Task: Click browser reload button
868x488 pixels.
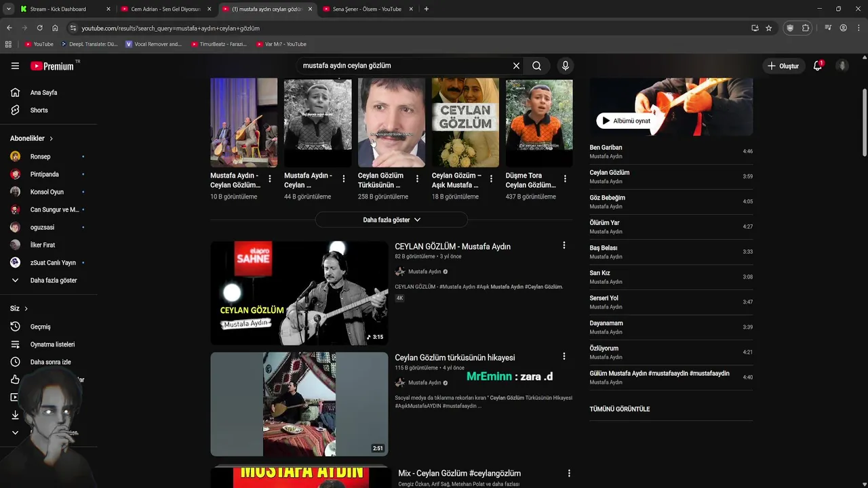Action: 39,28
